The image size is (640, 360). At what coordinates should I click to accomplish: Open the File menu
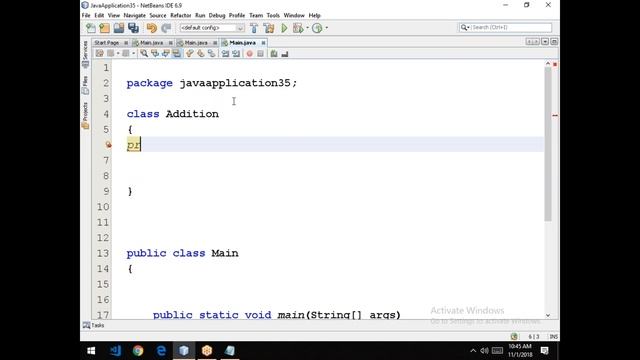[x=86, y=16]
